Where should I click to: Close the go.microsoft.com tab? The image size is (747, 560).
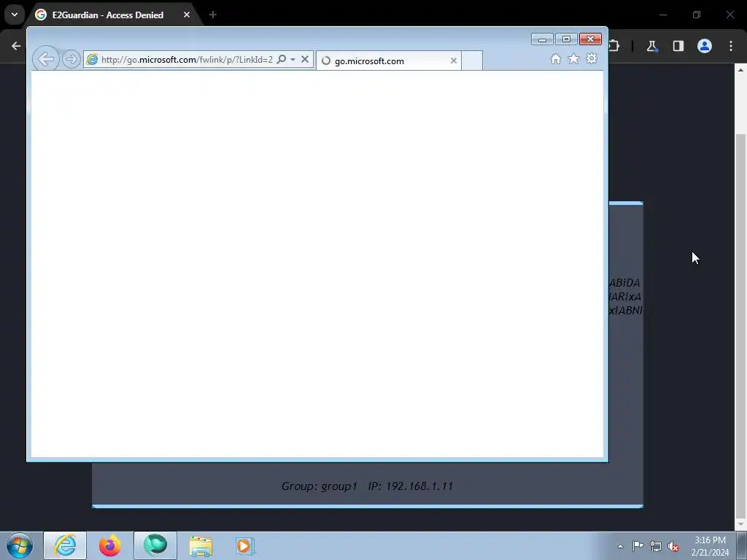tap(454, 61)
